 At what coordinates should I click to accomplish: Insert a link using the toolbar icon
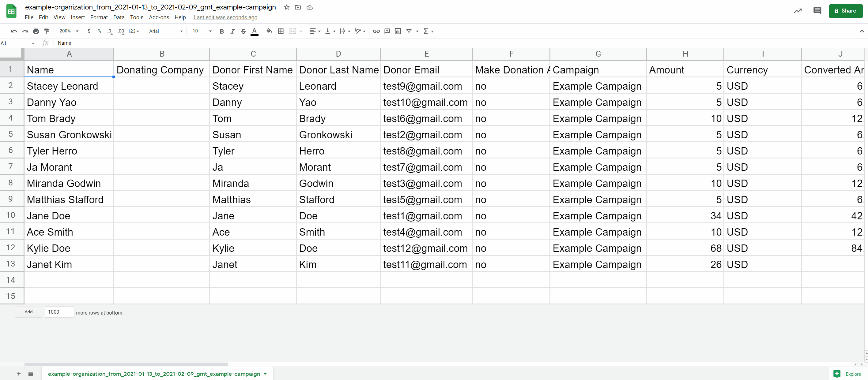coord(376,31)
